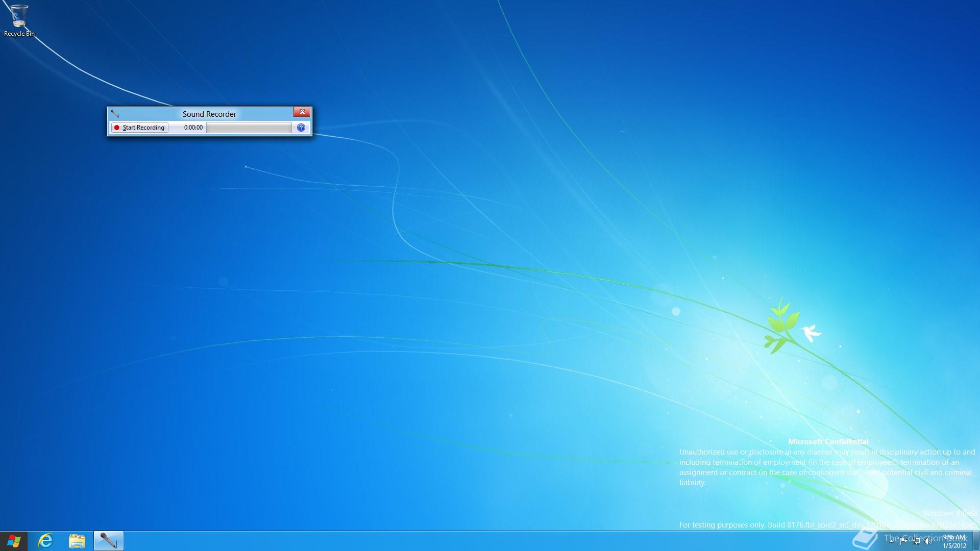Show hidden tray icons arrow
Image resolution: width=980 pixels, height=551 pixels.
[892, 541]
